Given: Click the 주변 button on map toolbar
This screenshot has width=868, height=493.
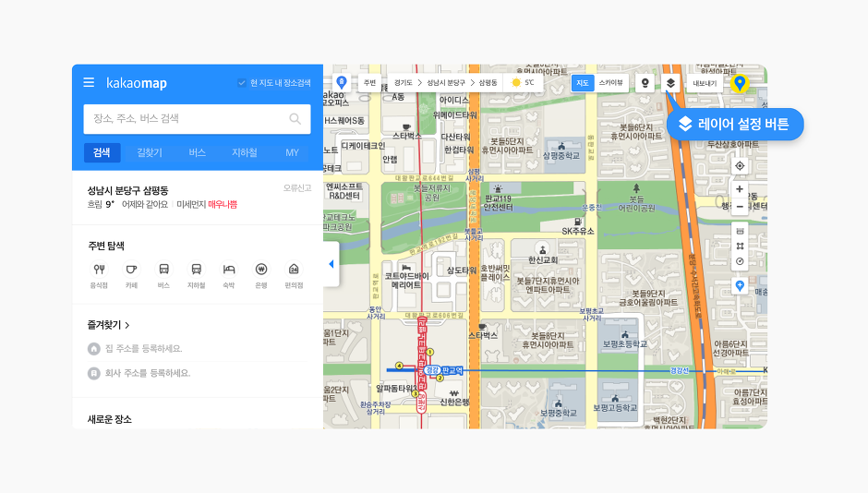Looking at the screenshot, I should pyautogui.click(x=369, y=83).
